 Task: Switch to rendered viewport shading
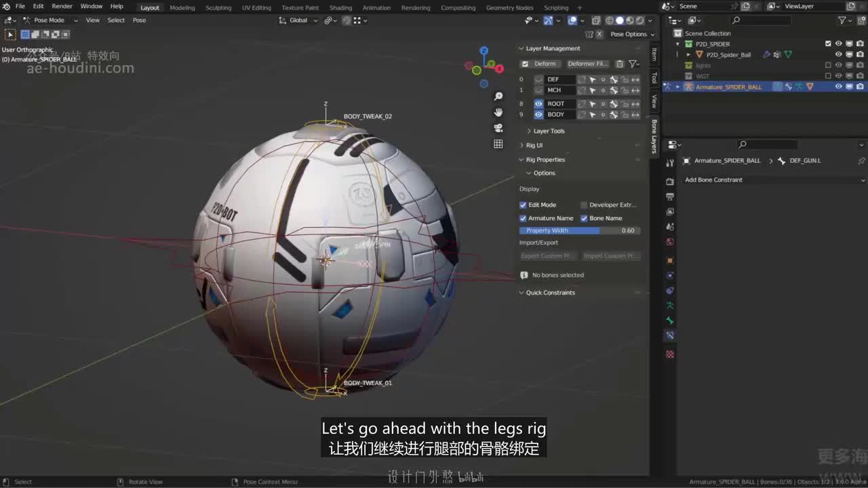[x=639, y=20]
